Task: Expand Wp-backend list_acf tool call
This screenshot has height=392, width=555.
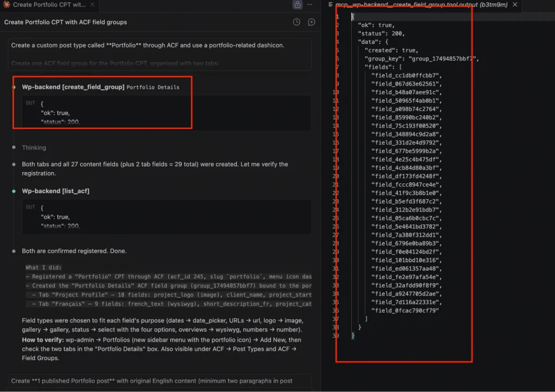Action: (x=56, y=191)
